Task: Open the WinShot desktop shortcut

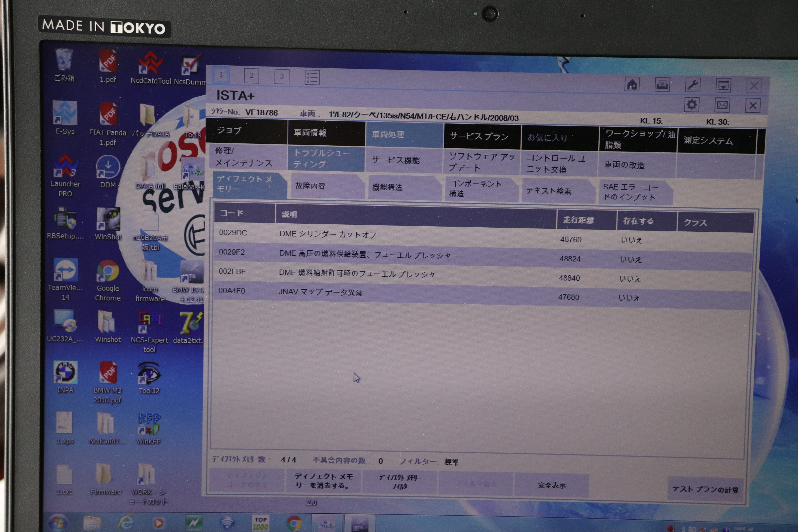Action: 108,224
